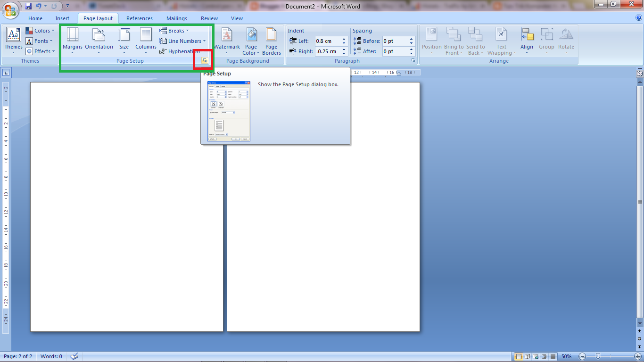The height and width of the screenshot is (362, 644).
Task: Toggle the ruler view button
Action: 640,74
